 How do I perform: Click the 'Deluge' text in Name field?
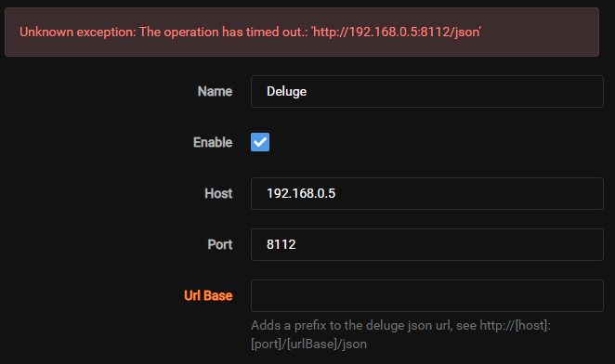pos(286,91)
